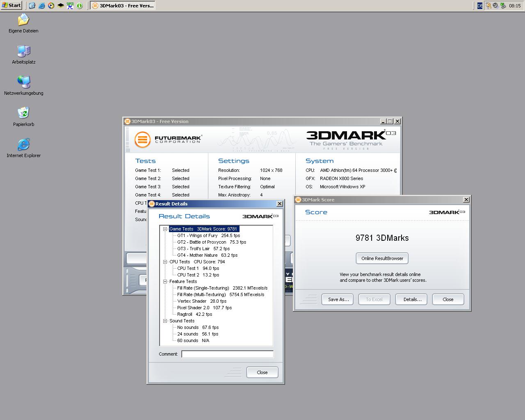Screen dimensions: 525x420
Task: Click the Futuremark Corporation logo
Action: point(168,139)
